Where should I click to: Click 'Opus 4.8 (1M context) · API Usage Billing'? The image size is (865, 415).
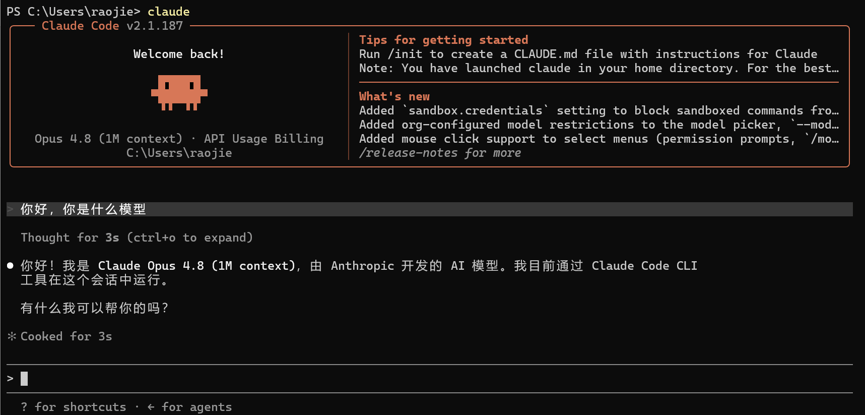(x=179, y=139)
